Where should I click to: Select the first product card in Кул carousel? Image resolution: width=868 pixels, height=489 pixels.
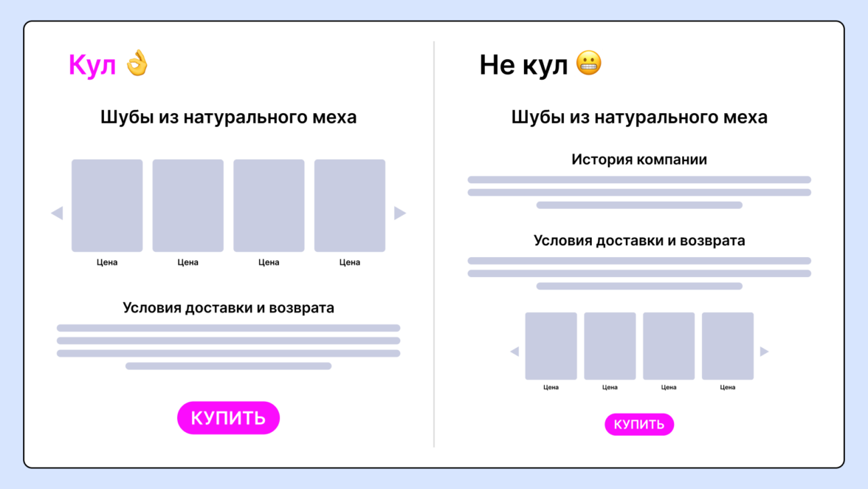pos(107,205)
